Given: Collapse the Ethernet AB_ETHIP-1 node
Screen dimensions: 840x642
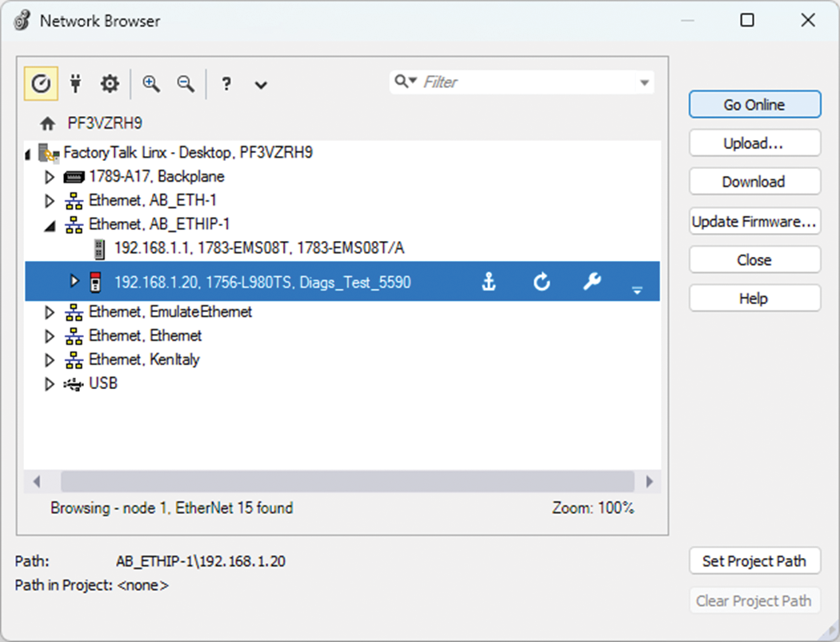Looking at the screenshot, I should (50, 226).
